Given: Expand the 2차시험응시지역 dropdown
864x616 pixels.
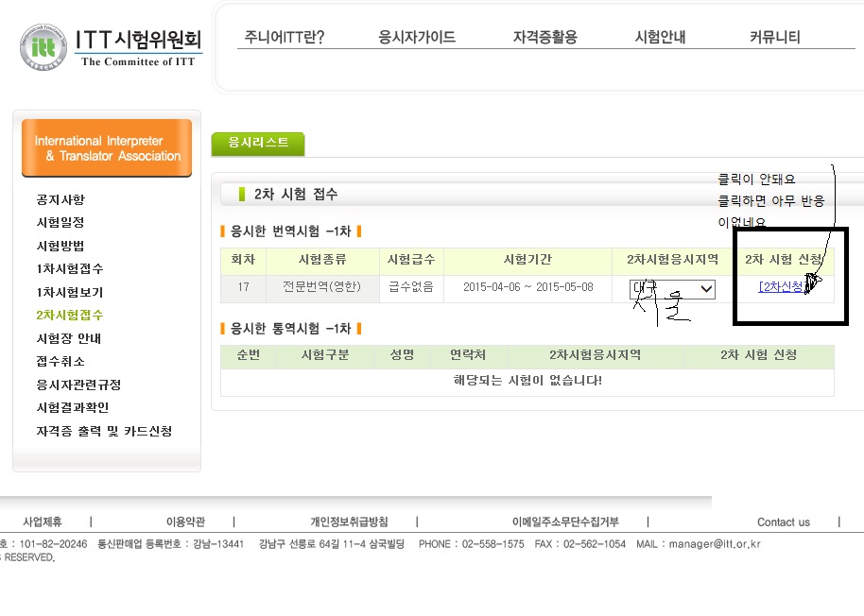Looking at the screenshot, I should (x=673, y=288).
